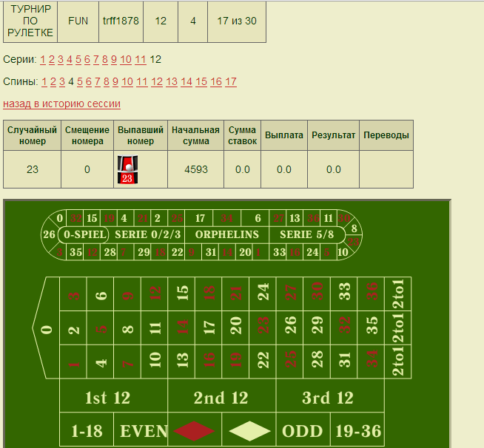
Task: Select the green zero pocket on table
Action: click(47, 328)
